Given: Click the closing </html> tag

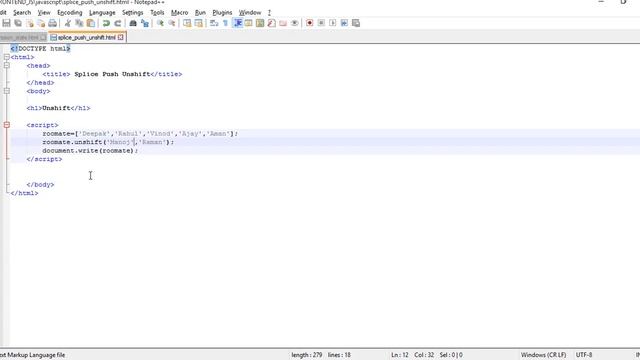Looking at the screenshot, I should coord(24,193).
